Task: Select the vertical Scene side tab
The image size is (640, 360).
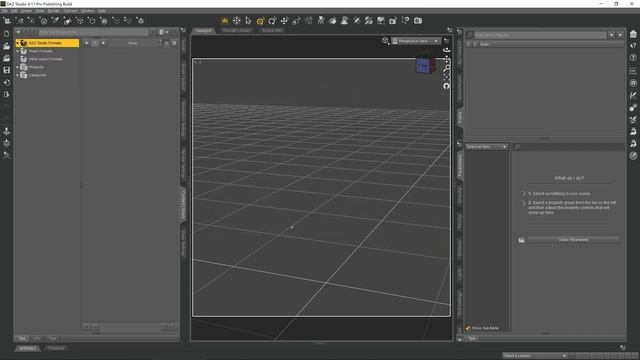Action: 460,117
